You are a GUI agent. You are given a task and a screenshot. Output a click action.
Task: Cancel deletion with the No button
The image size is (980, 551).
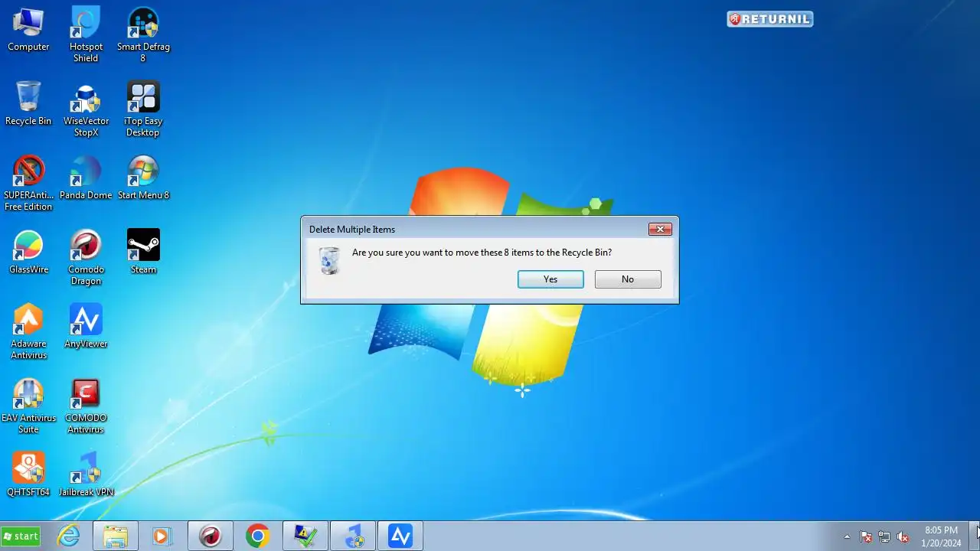point(628,279)
